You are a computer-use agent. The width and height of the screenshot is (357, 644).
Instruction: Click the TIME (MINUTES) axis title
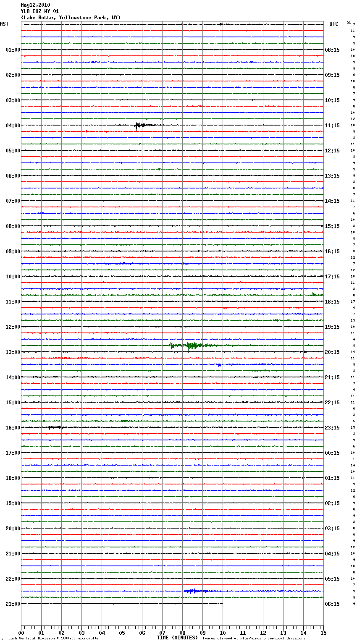pyautogui.click(x=177, y=638)
